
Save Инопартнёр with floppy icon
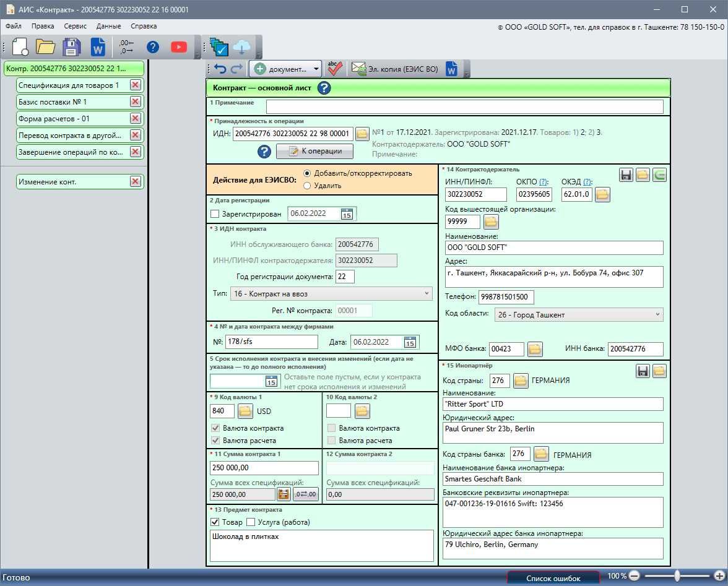(643, 371)
